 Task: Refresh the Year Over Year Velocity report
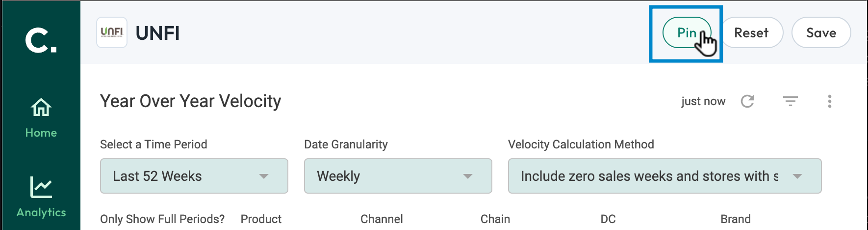click(747, 101)
